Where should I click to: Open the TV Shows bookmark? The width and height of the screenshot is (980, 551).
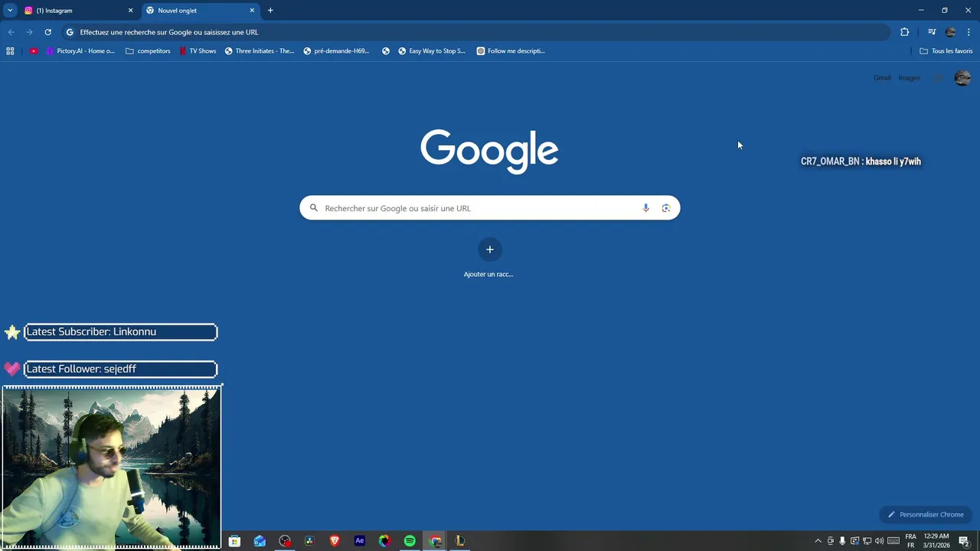pyautogui.click(x=198, y=51)
